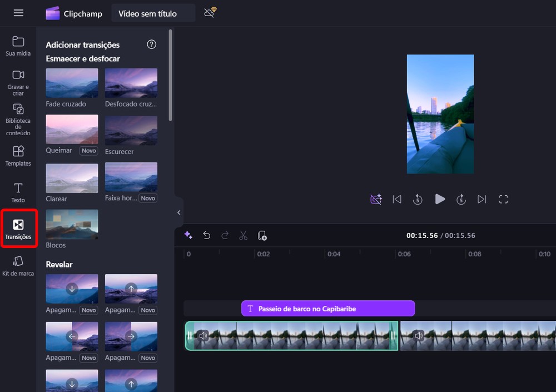The height and width of the screenshot is (392, 556).
Task: Redo the last edit
Action: (x=225, y=235)
